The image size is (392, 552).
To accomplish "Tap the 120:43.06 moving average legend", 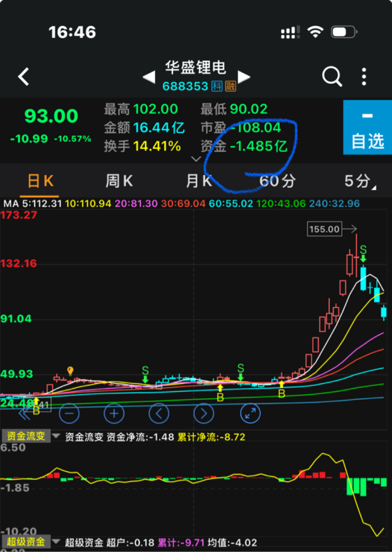I will point(281,203).
